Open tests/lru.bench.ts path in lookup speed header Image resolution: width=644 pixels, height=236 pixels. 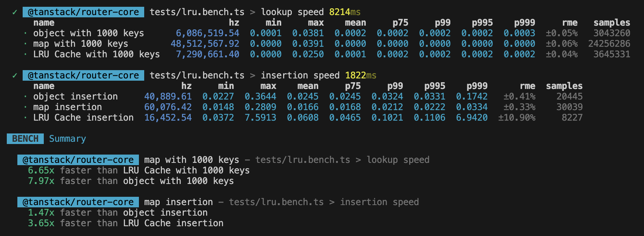pyautogui.click(x=197, y=12)
